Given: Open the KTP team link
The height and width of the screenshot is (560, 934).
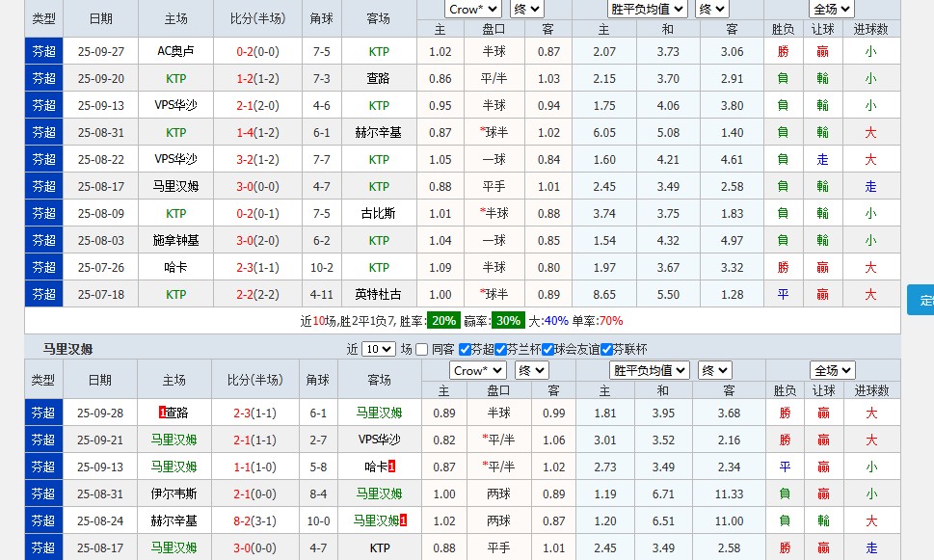Looking at the screenshot, I should click(x=379, y=51).
